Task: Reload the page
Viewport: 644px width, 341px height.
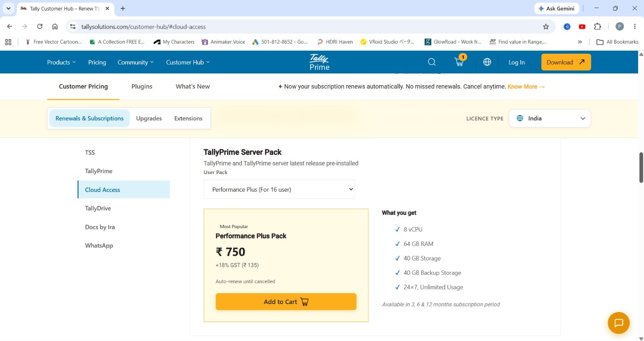Action: point(40,26)
